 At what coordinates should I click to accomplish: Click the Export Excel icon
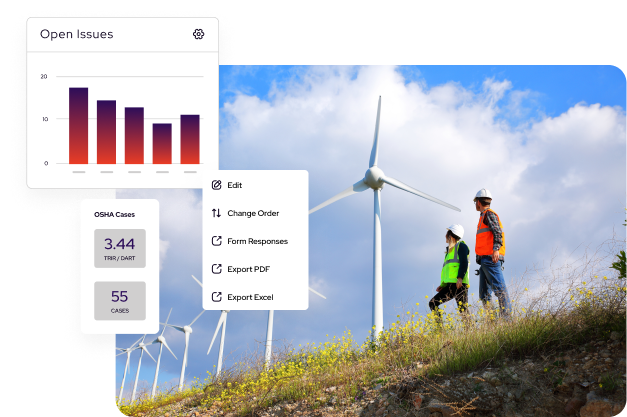coord(216,297)
